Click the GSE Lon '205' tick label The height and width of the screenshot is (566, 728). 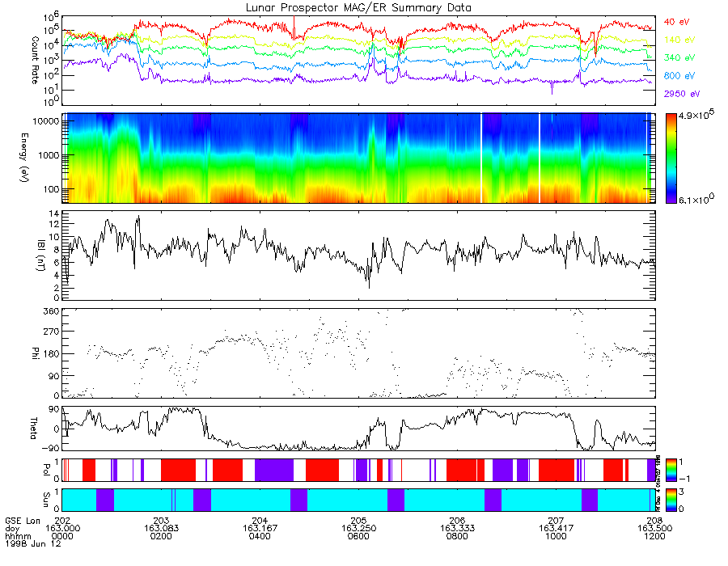(358, 521)
